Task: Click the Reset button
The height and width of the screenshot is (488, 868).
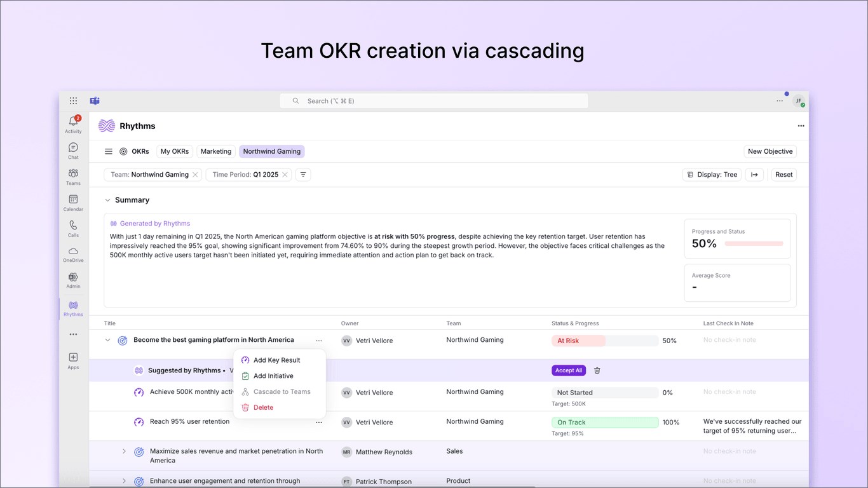Action: (784, 175)
